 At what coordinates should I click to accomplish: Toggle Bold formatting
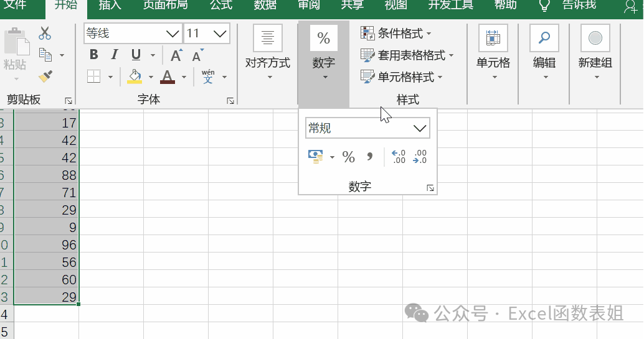[x=93, y=55]
